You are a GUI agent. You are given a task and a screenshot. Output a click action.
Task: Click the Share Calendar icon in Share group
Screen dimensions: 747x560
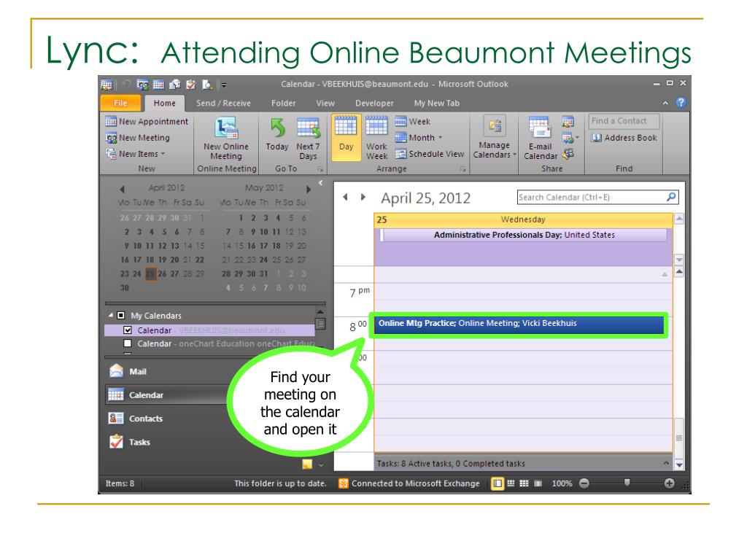[568, 122]
